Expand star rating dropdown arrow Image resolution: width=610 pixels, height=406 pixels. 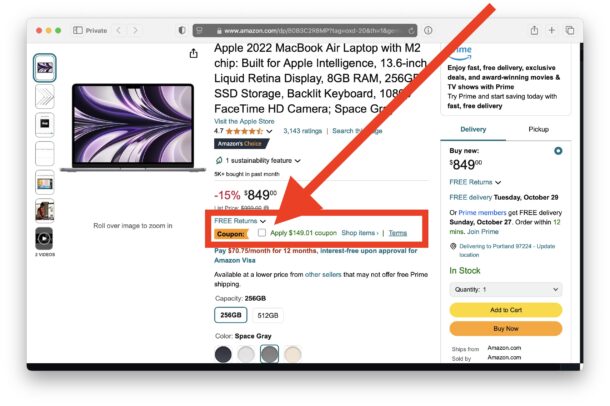pyautogui.click(x=269, y=131)
